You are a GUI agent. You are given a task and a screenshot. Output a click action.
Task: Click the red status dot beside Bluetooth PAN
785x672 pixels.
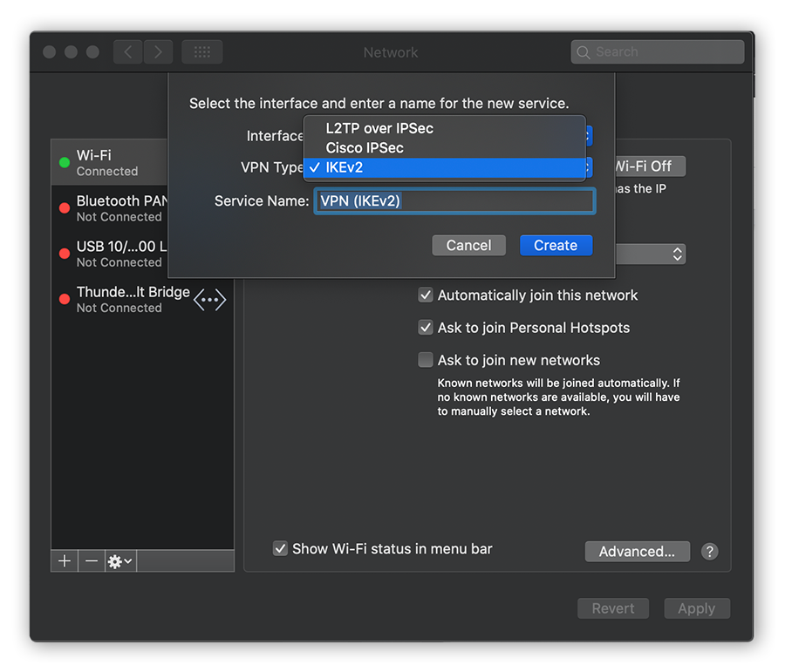point(65,208)
